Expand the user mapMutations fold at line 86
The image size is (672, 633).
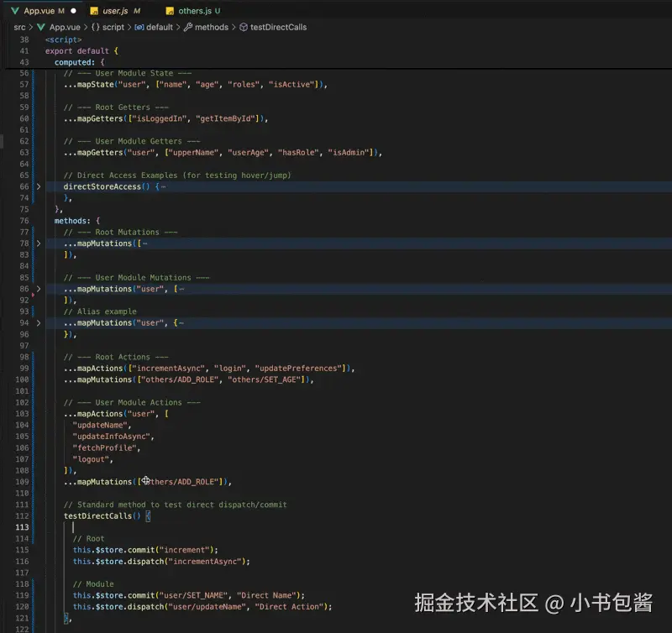tap(38, 289)
